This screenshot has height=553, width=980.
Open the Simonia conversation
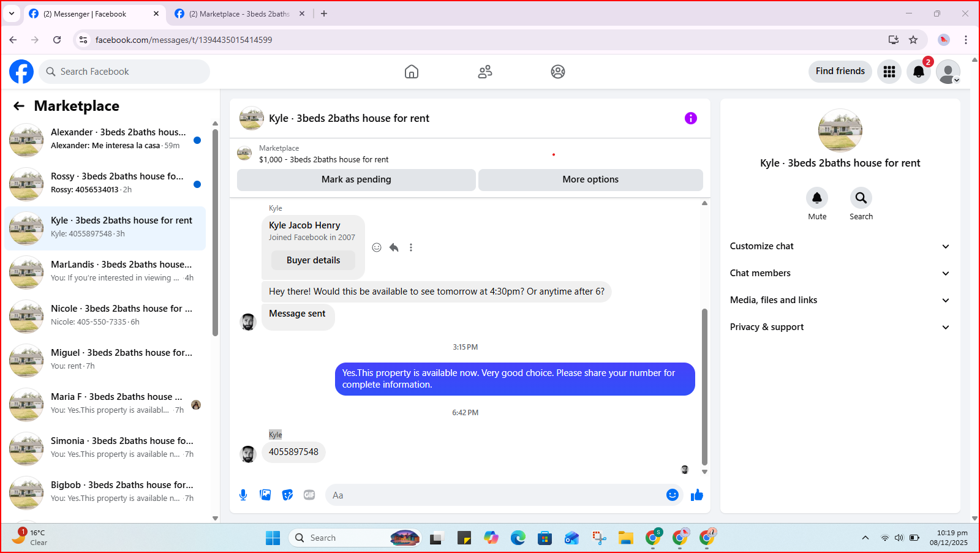click(x=105, y=449)
